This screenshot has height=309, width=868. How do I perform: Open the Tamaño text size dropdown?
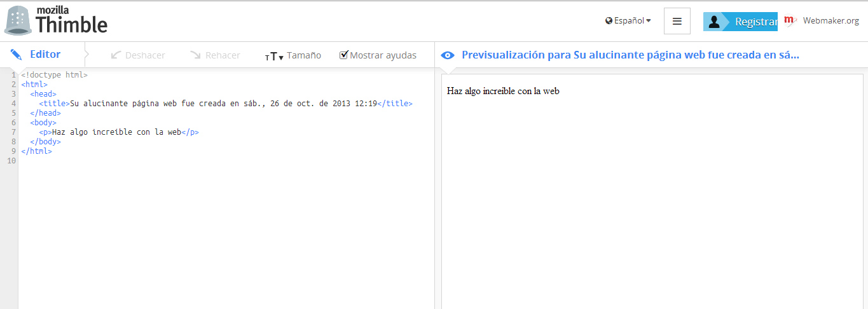pos(293,55)
